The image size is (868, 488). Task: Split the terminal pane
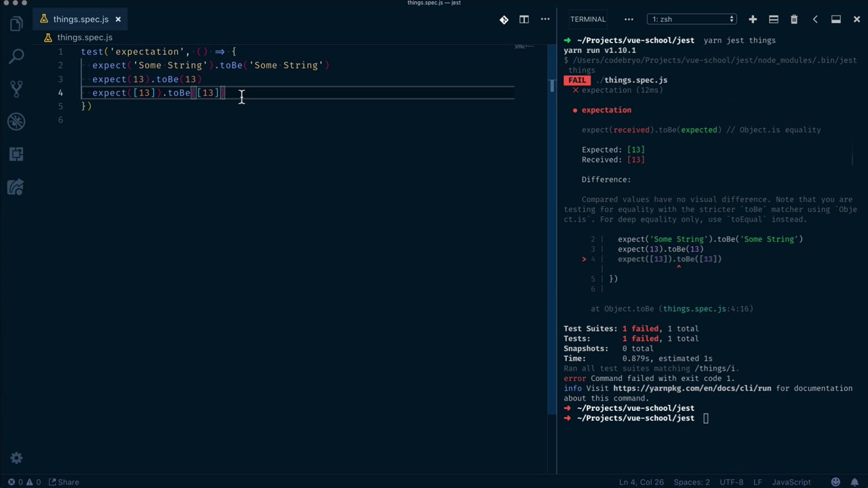tap(773, 19)
